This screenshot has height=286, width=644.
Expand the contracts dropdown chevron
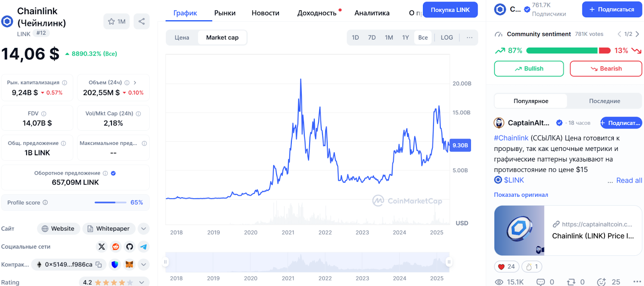tap(144, 265)
